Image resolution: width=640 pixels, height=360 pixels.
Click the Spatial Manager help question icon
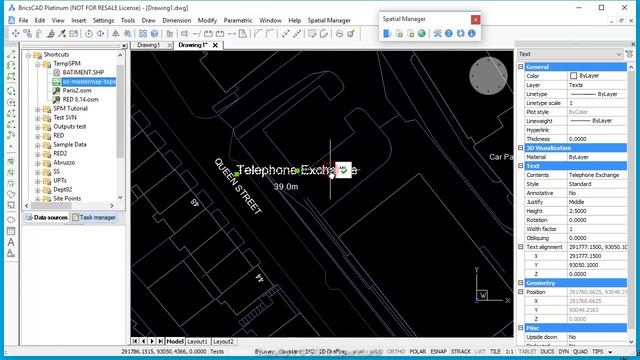pos(449,33)
